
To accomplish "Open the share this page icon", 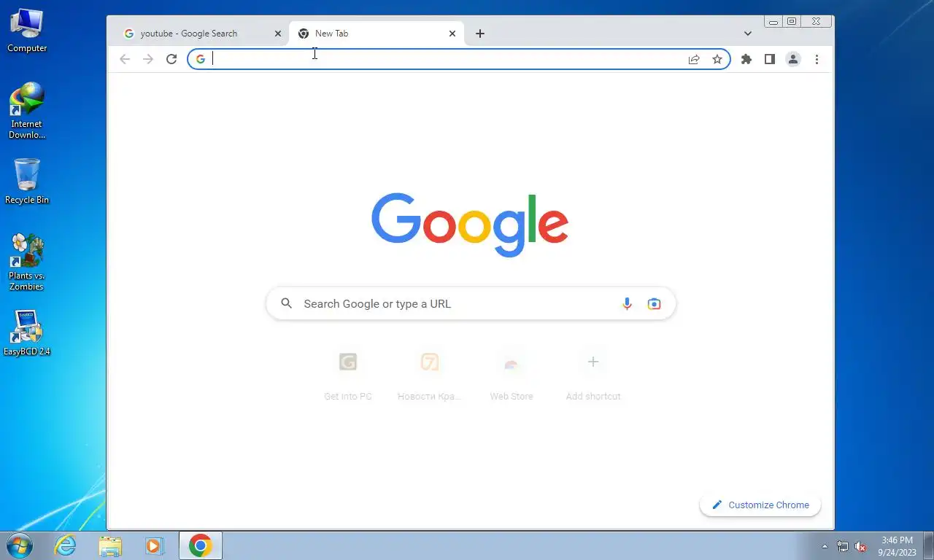I will [x=694, y=59].
